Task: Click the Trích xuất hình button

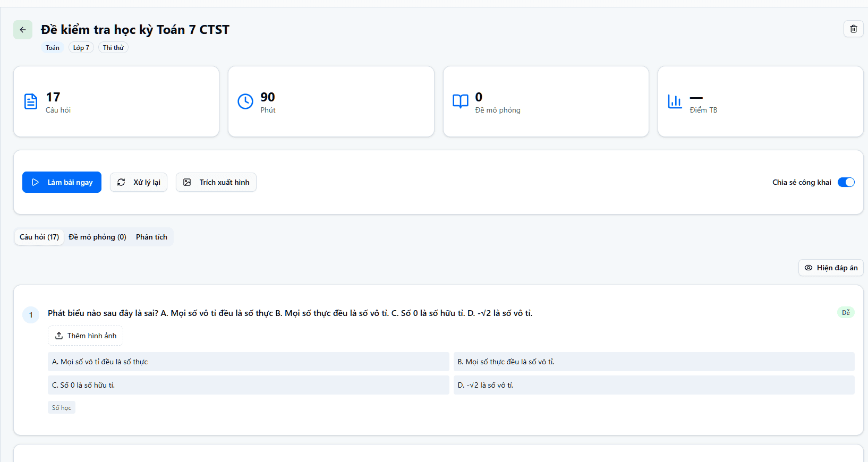Action: point(216,182)
